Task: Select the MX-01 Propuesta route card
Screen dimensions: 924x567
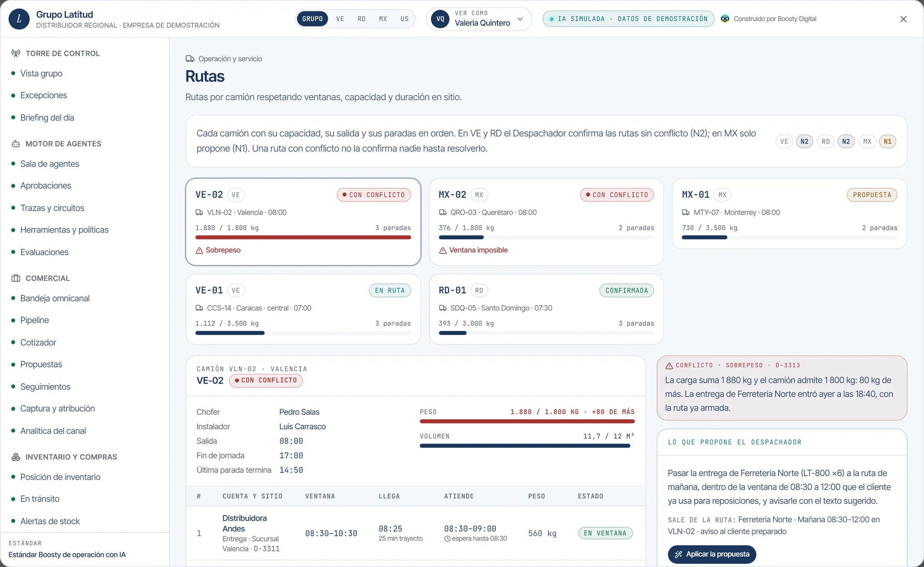Action: 789,213
